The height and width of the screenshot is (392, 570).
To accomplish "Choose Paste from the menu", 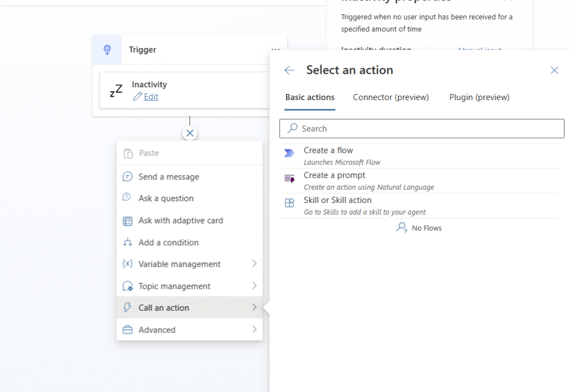I will 189,153.
